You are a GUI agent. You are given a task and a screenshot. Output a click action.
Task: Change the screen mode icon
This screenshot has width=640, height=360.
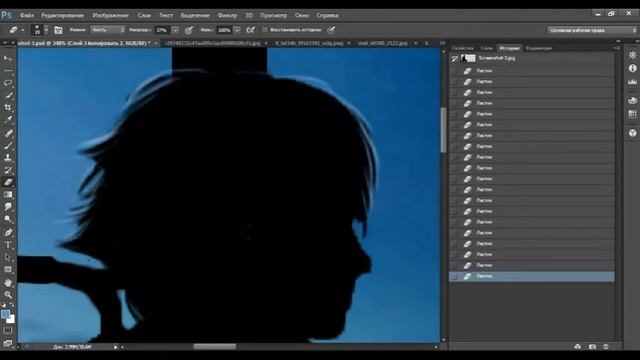tap(8, 343)
